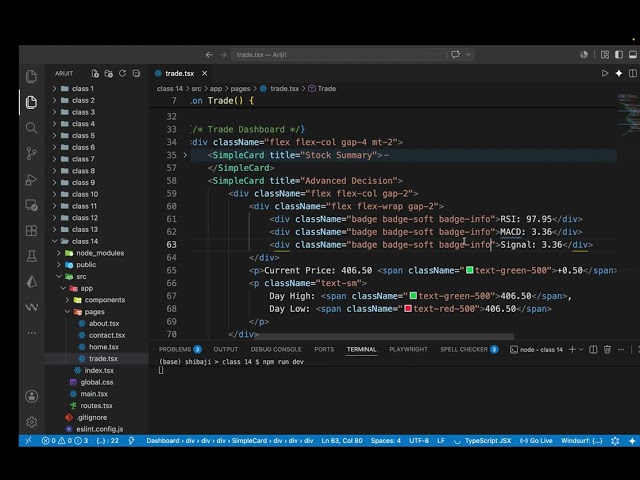Kill the terminal with the trash icon
The width and height of the screenshot is (640, 480).
pos(607,349)
